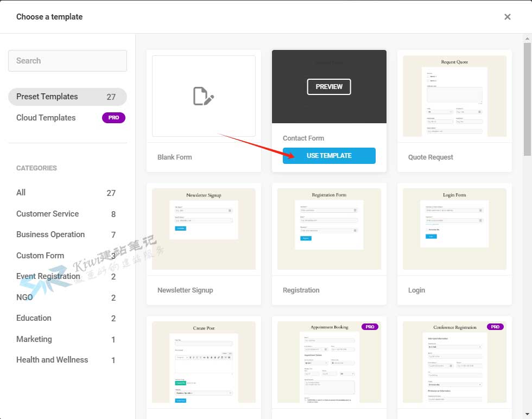Click the PRO badge on Conference Registration
This screenshot has width=532, height=419.
(x=495, y=327)
